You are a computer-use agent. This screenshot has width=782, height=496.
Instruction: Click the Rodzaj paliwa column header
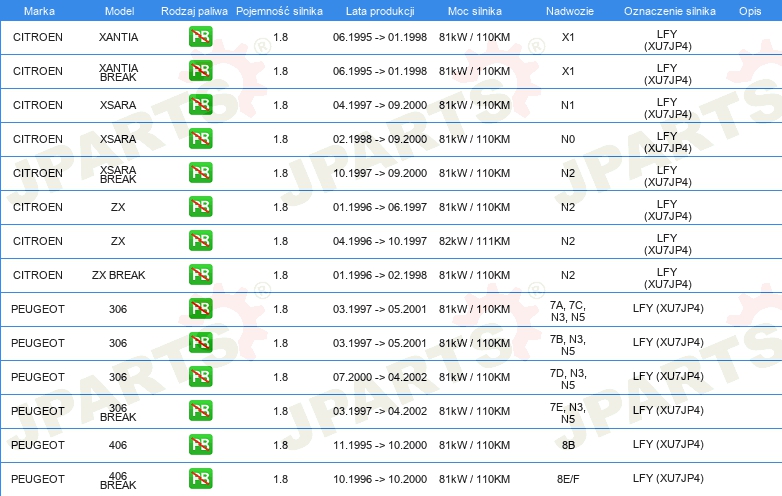[x=194, y=11]
